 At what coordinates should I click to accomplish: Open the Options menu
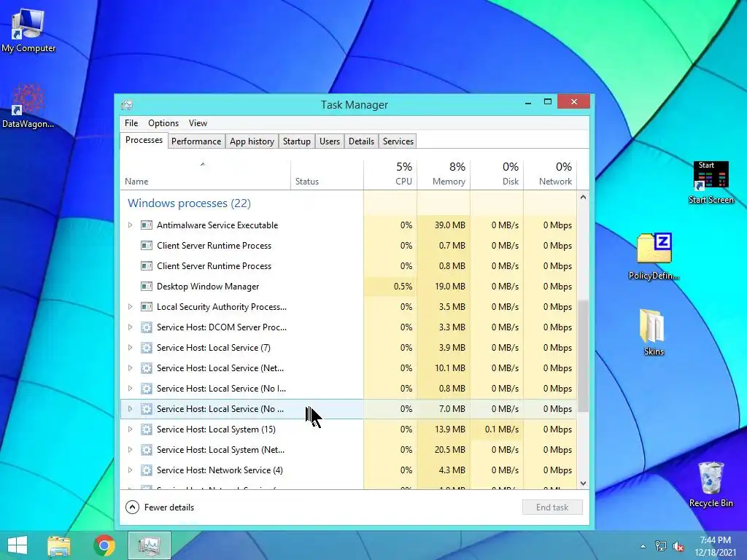pos(163,123)
